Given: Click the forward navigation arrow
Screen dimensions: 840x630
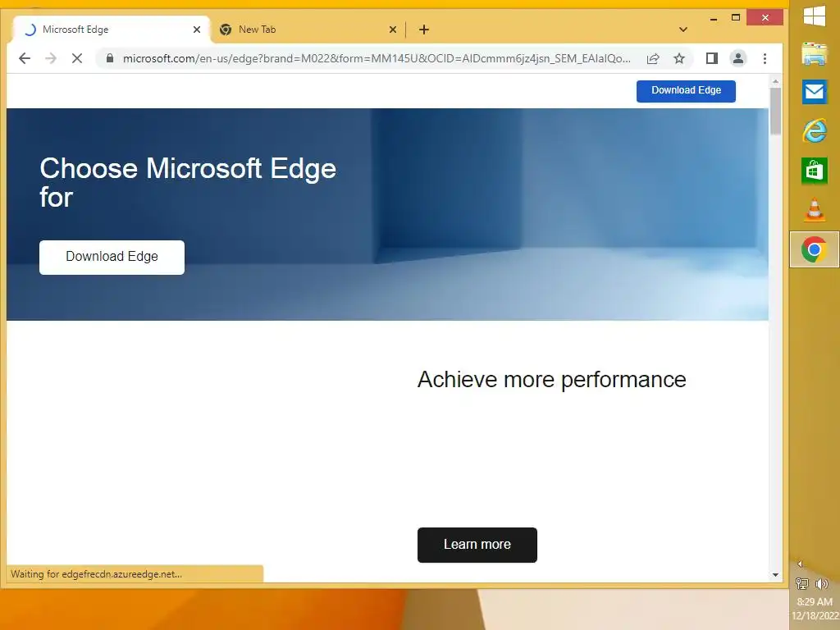Looking at the screenshot, I should tap(51, 58).
